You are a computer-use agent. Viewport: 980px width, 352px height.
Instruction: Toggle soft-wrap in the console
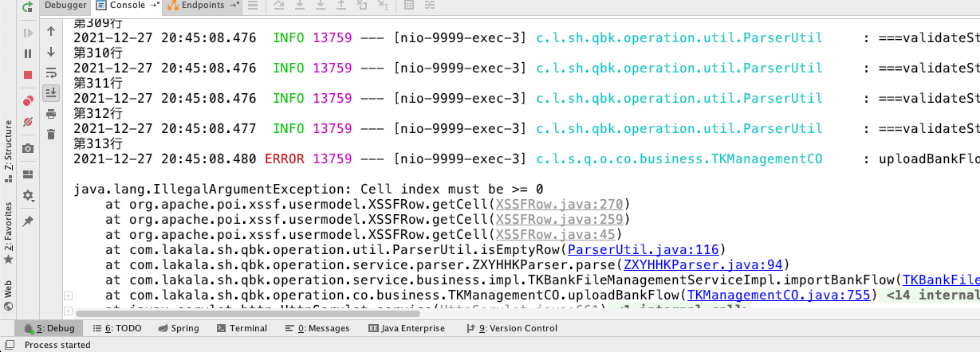[51, 72]
